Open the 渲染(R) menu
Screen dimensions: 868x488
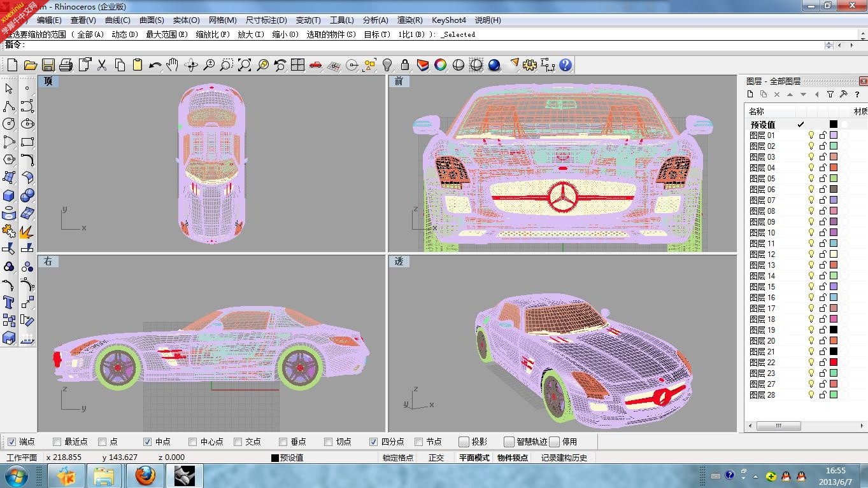tap(409, 20)
